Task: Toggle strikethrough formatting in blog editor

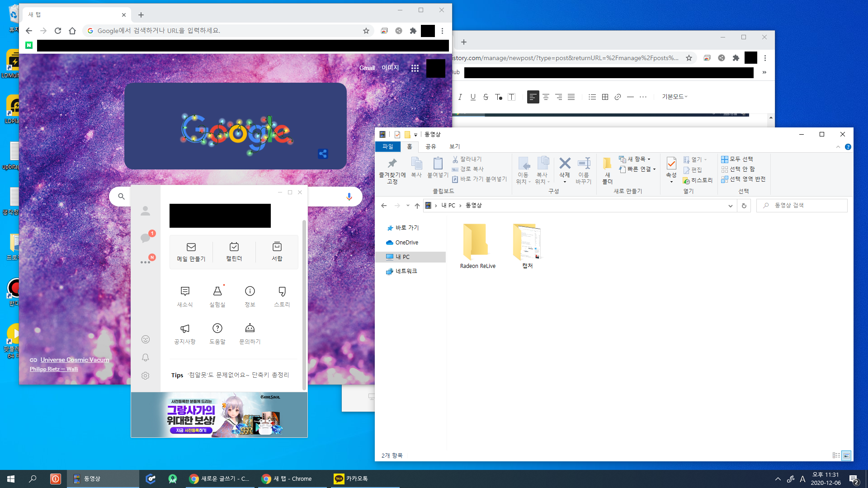Action: point(486,97)
